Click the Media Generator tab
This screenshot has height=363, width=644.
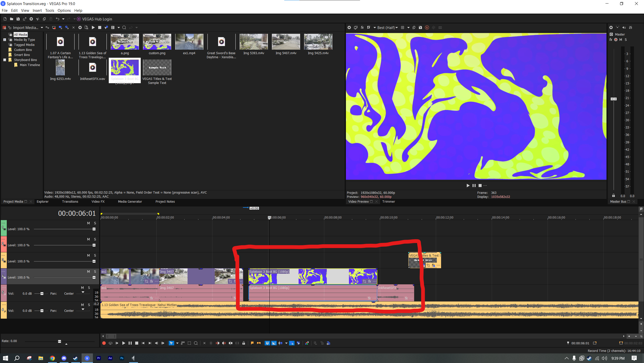pyautogui.click(x=130, y=201)
